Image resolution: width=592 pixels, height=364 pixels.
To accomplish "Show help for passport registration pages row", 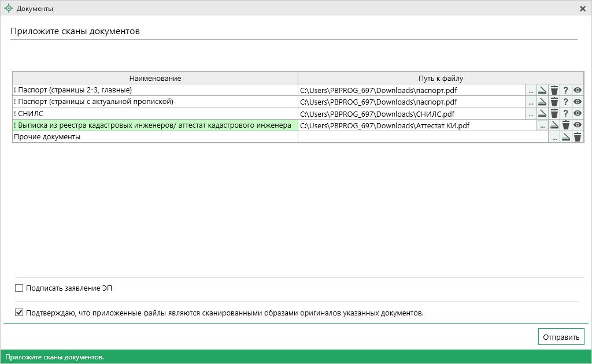I will 565,102.
